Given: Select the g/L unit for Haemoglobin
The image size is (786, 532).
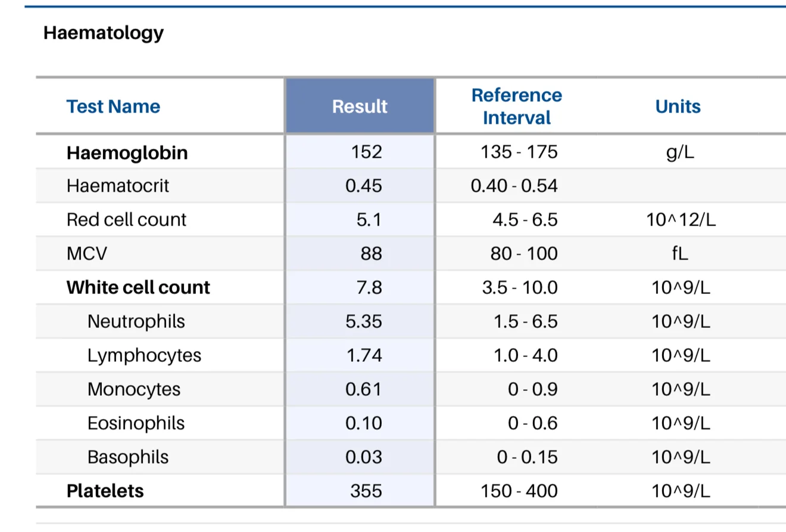Looking at the screenshot, I should pos(680,153).
